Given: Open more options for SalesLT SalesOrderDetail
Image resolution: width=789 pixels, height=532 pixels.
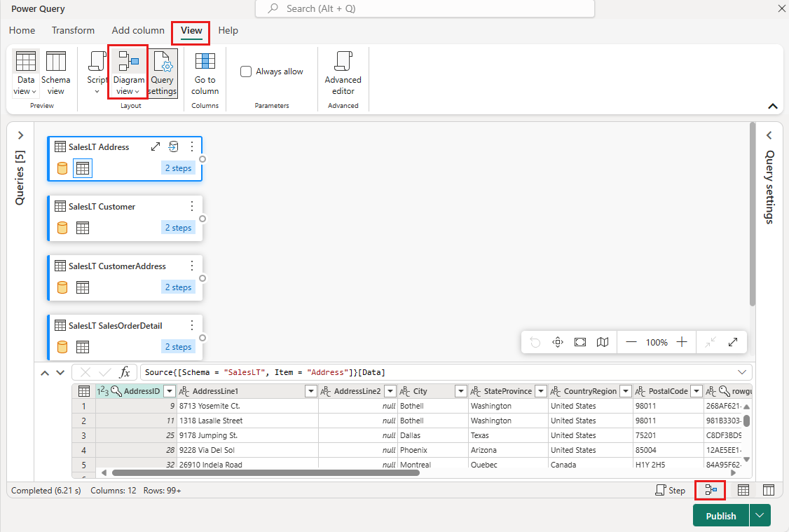Looking at the screenshot, I should pos(192,325).
